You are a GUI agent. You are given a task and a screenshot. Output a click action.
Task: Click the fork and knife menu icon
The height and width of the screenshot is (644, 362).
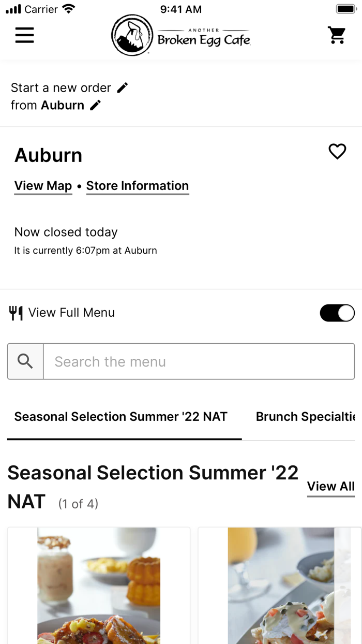pos(16,313)
